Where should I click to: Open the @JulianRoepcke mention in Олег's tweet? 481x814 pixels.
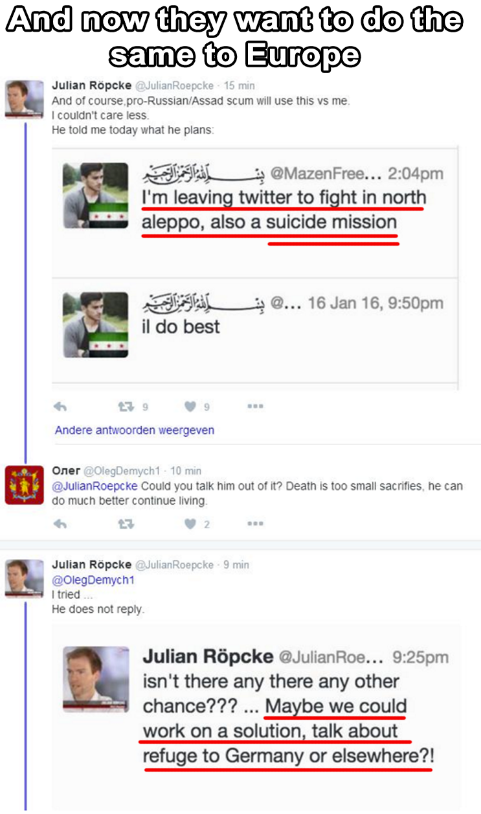(95, 486)
